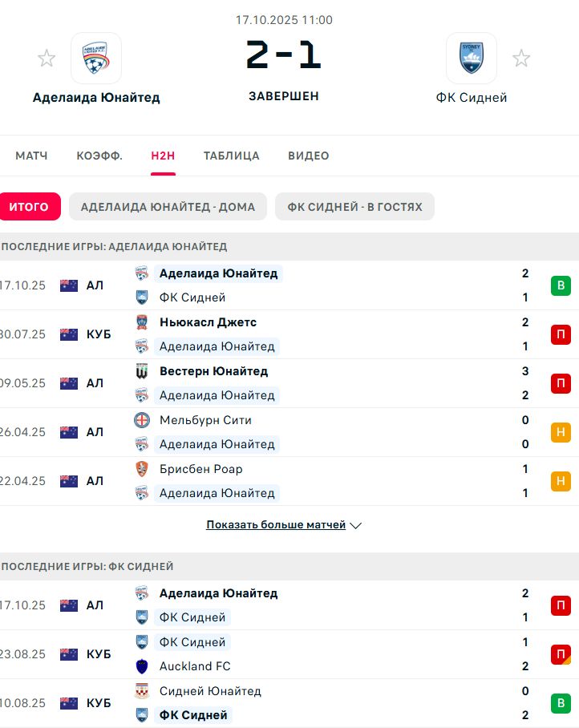579x728 pixels.
Task: Click the Australia flag in the 26.04.25 row
Action: 69,432
